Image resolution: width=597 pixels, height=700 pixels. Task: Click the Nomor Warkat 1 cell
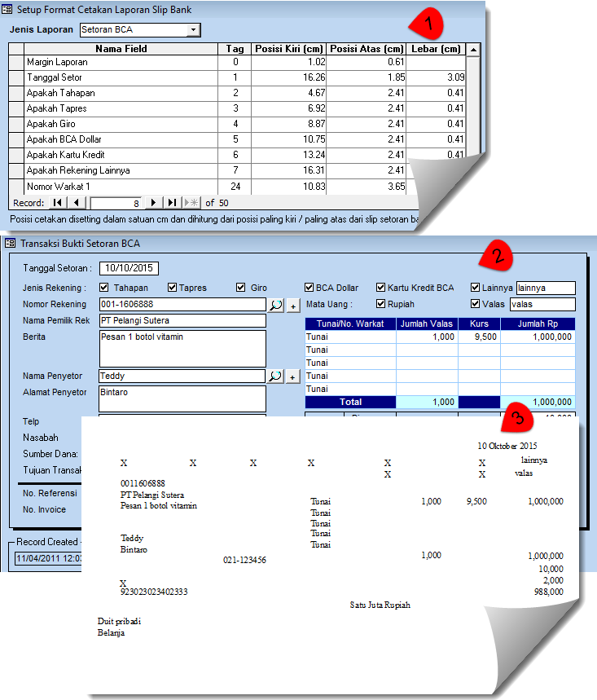[121, 187]
